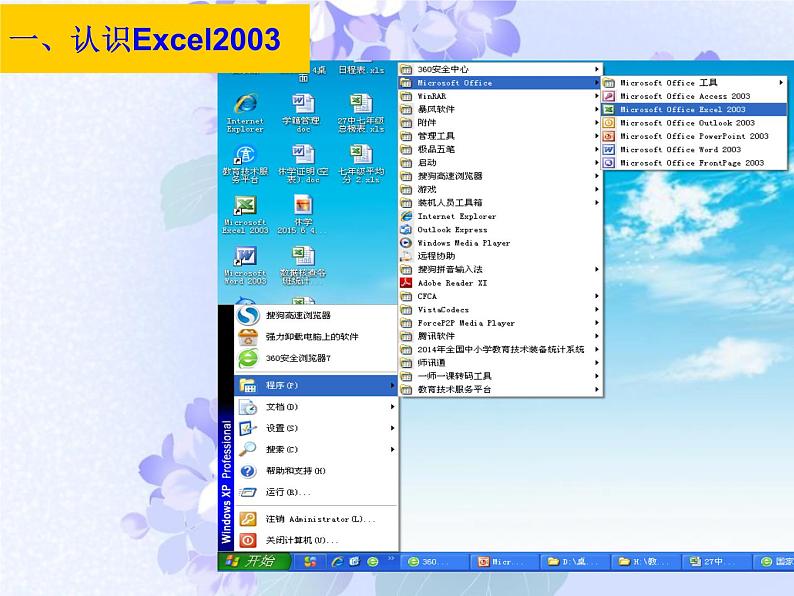Open the 学籍管理.doc desktop file

coord(303,113)
